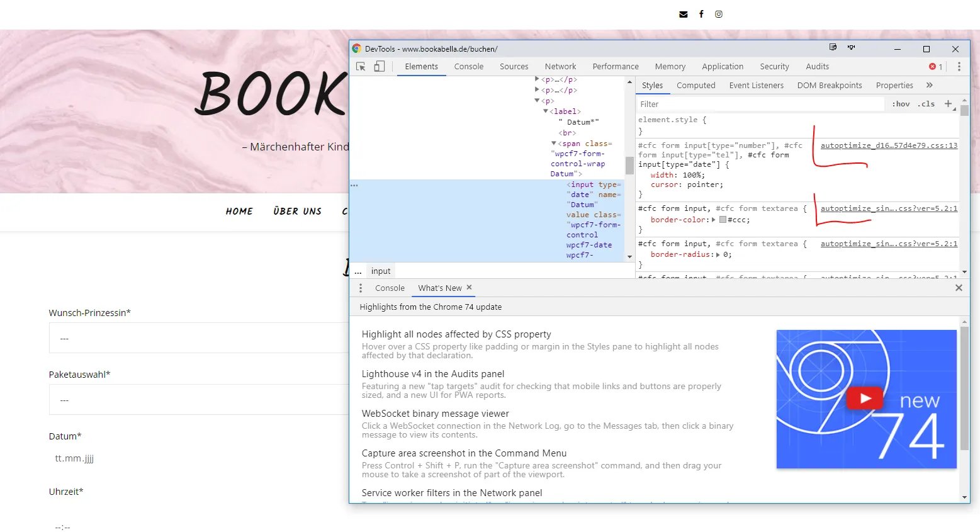Open the drawer three-dot menu beside Console
980x532 pixels.
(x=361, y=288)
